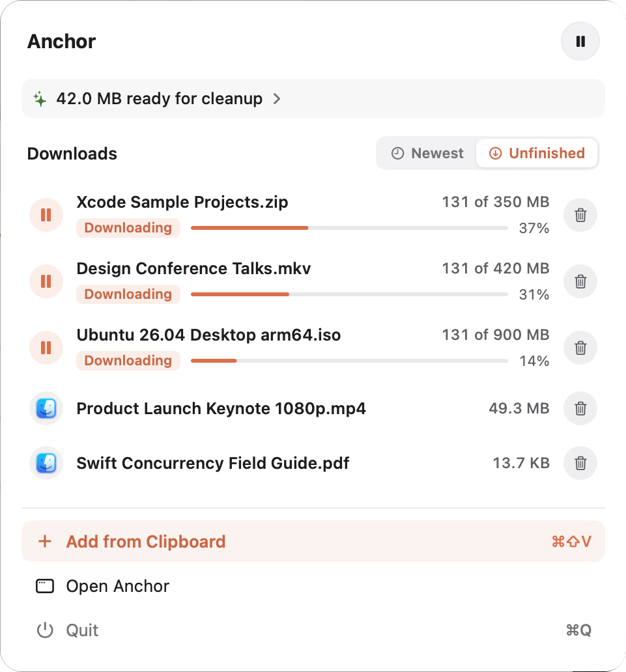The width and height of the screenshot is (626, 672).
Task: Click the Anchor title heading
Action: pos(61,42)
